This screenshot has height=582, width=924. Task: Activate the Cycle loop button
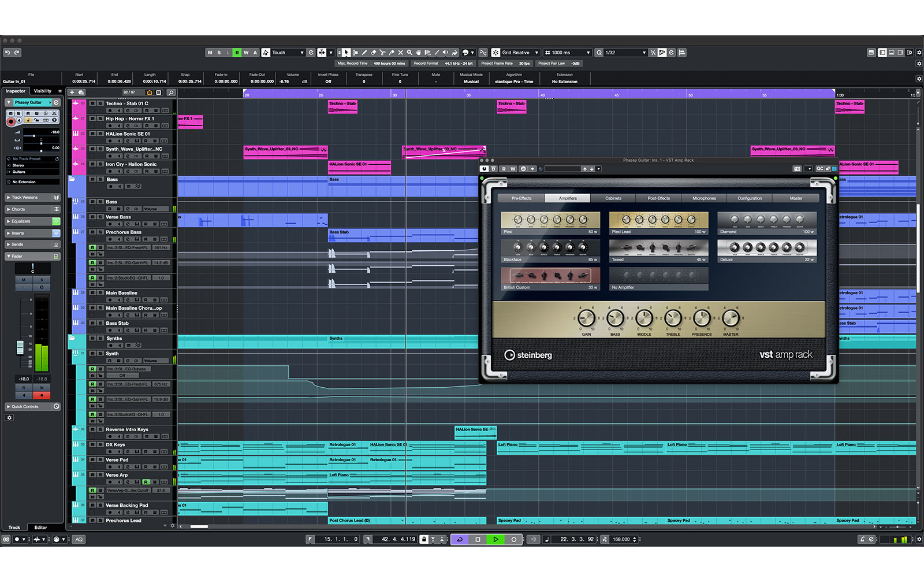(460, 539)
